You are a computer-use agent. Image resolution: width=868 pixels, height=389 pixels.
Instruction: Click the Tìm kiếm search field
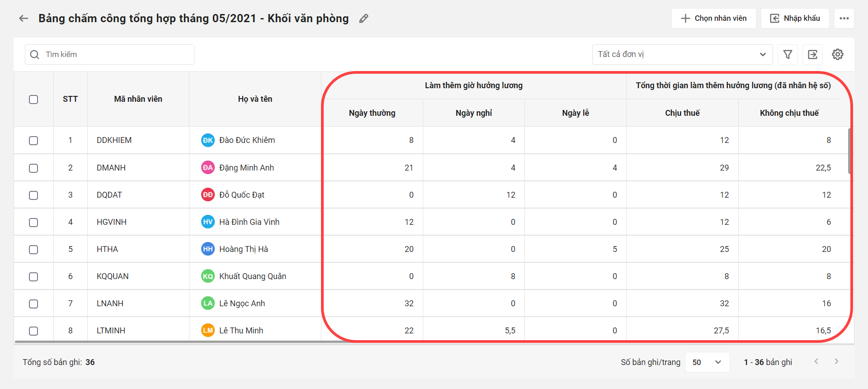(x=109, y=54)
